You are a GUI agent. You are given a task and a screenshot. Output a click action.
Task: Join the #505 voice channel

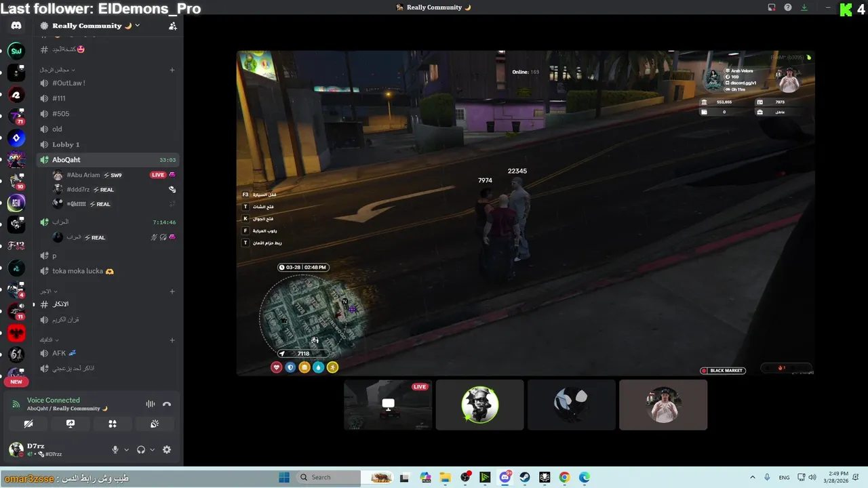[x=108, y=114]
